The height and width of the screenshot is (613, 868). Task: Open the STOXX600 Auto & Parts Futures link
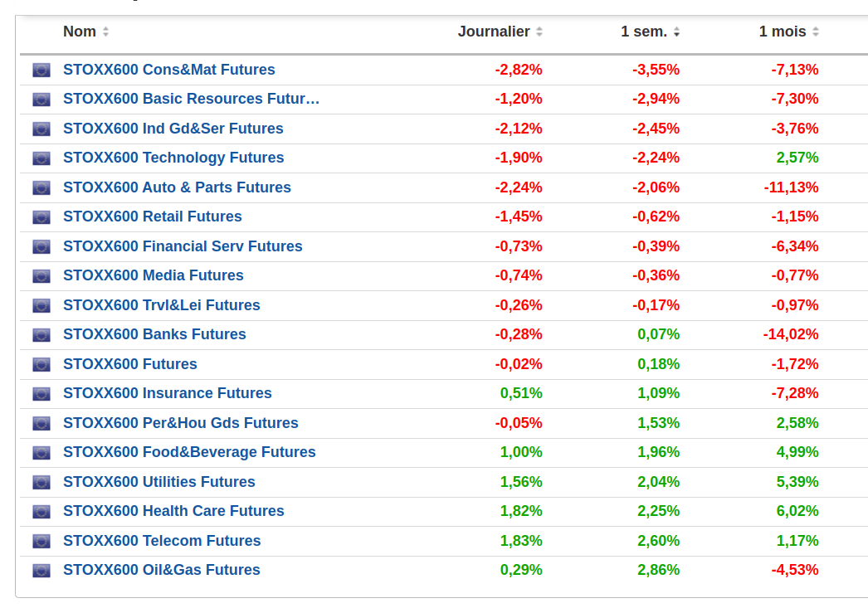(177, 187)
